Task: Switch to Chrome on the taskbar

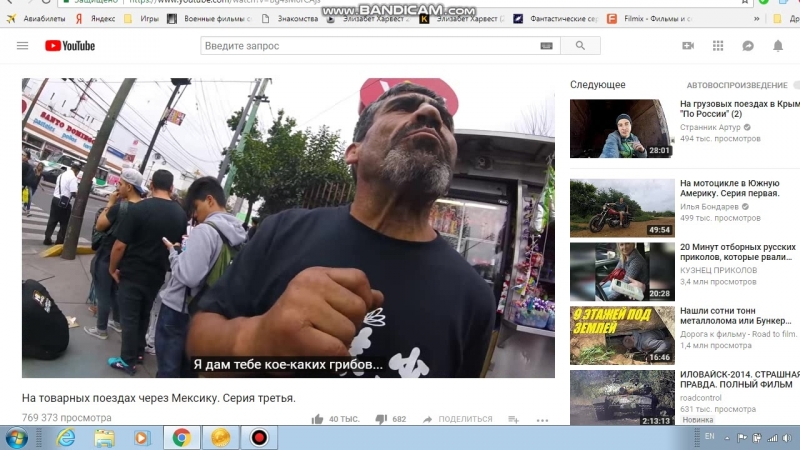Action: click(x=182, y=438)
